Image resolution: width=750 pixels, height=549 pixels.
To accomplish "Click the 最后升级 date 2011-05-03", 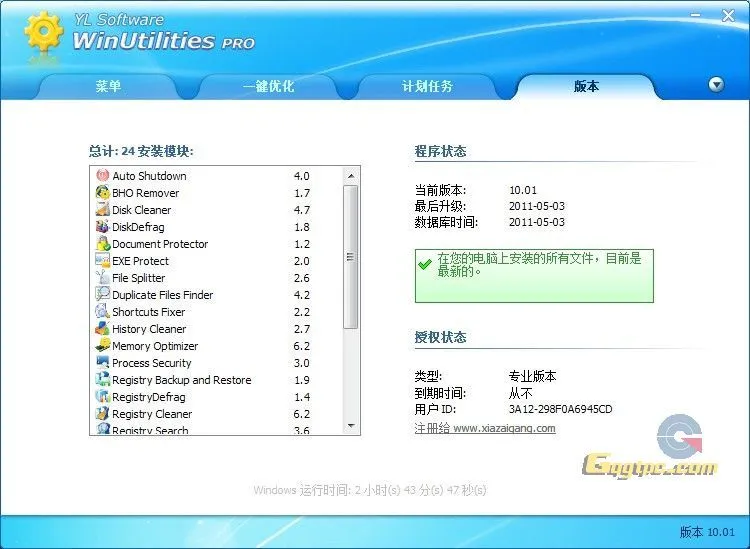I will [x=537, y=206].
